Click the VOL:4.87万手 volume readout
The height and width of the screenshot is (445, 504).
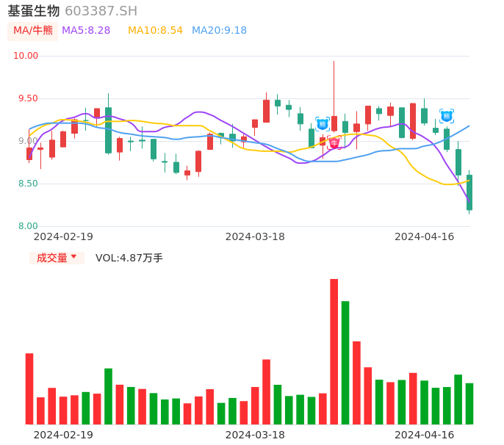tap(129, 258)
